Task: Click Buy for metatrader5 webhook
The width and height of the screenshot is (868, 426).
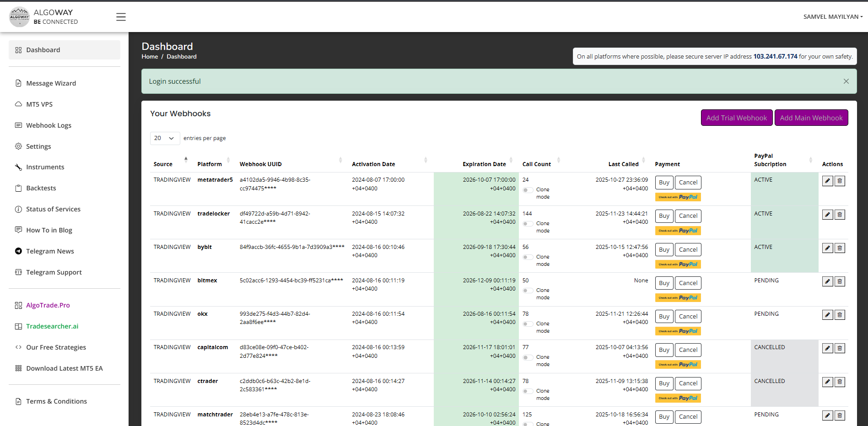Action: tap(664, 183)
